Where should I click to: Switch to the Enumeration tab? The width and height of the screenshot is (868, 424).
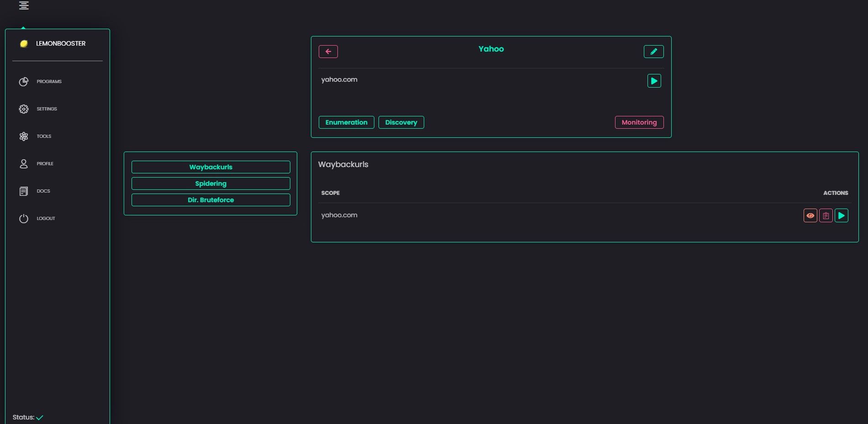coord(347,122)
